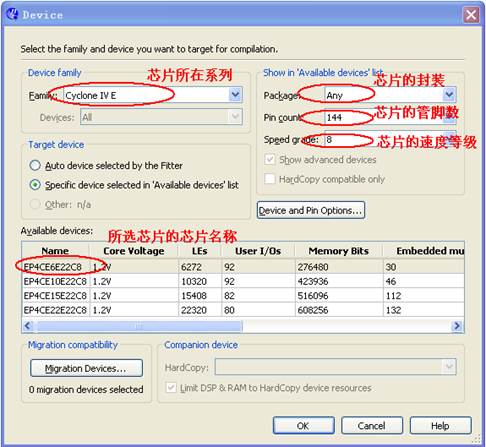Toggle Show advanced devices checkbox
The height and width of the screenshot is (447, 486).
270,159
